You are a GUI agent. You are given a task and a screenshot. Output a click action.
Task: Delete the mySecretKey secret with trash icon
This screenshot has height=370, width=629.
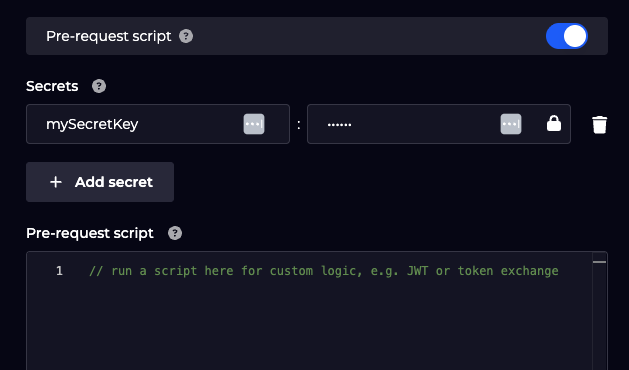[x=599, y=124]
